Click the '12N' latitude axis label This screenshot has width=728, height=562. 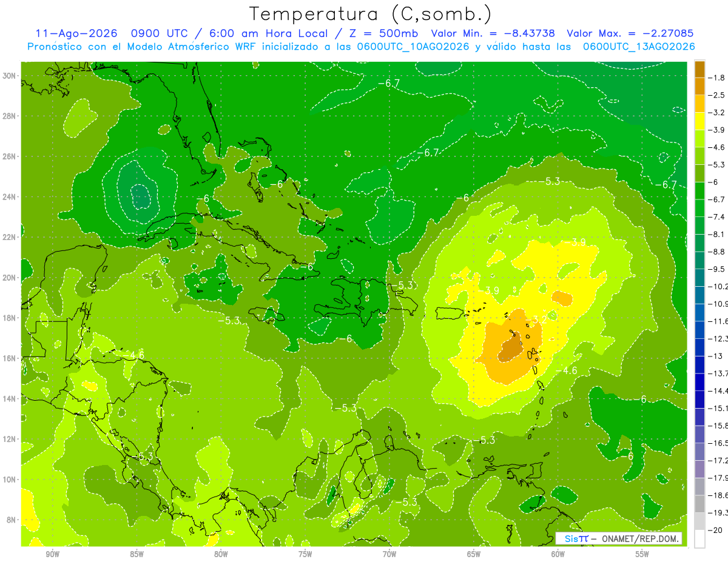(x=10, y=439)
